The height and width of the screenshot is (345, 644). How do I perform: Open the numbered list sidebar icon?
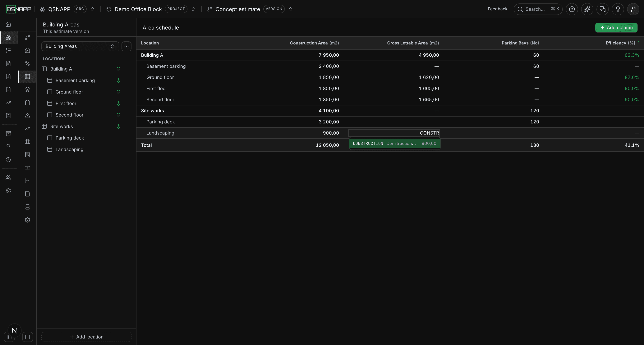[x=8, y=50]
